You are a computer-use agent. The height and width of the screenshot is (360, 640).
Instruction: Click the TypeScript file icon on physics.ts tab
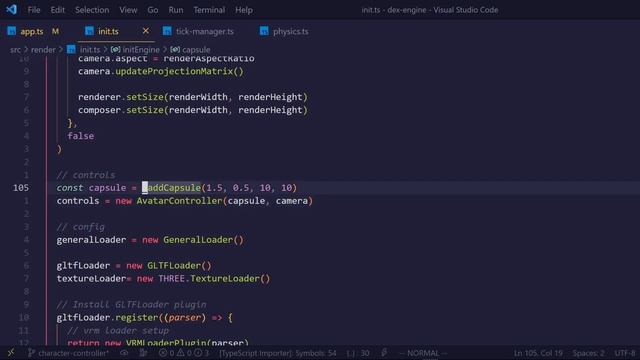click(x=264, y=31)
